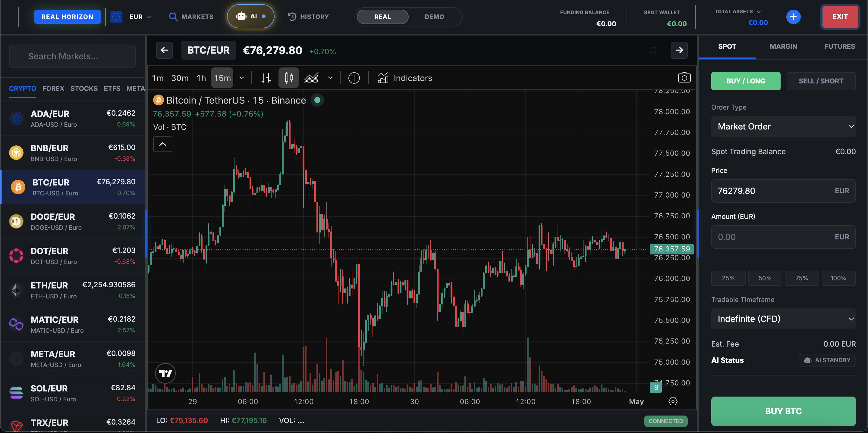Click the TradingView logo on chart
Image resolution: width=868 pixels, height=433 pixels.
[165, 373]
